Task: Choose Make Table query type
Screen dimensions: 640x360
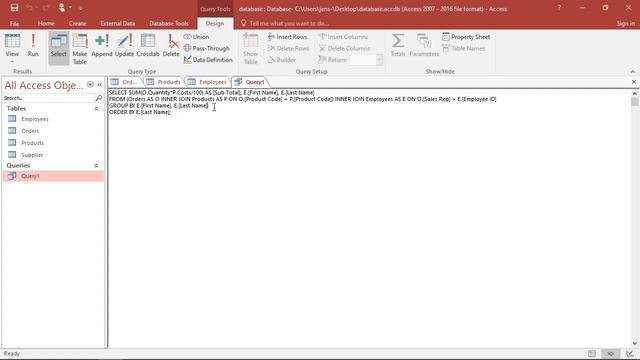Action: tap(80, 48)
